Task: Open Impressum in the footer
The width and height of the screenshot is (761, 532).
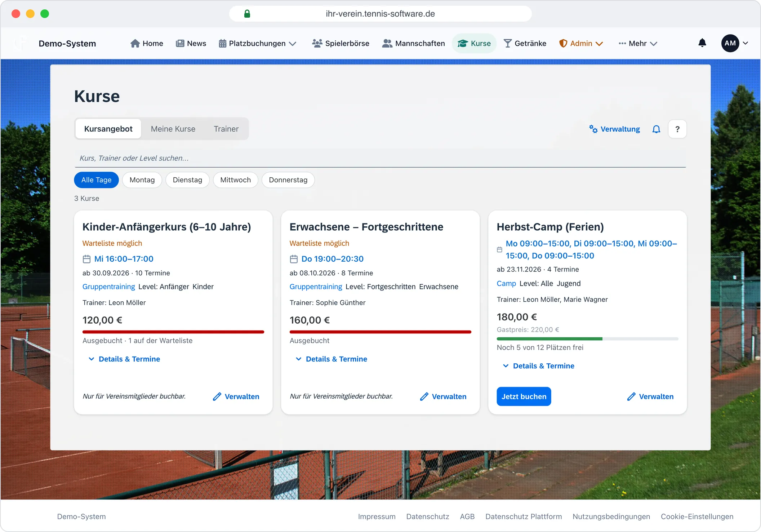Action: (377, 517)
